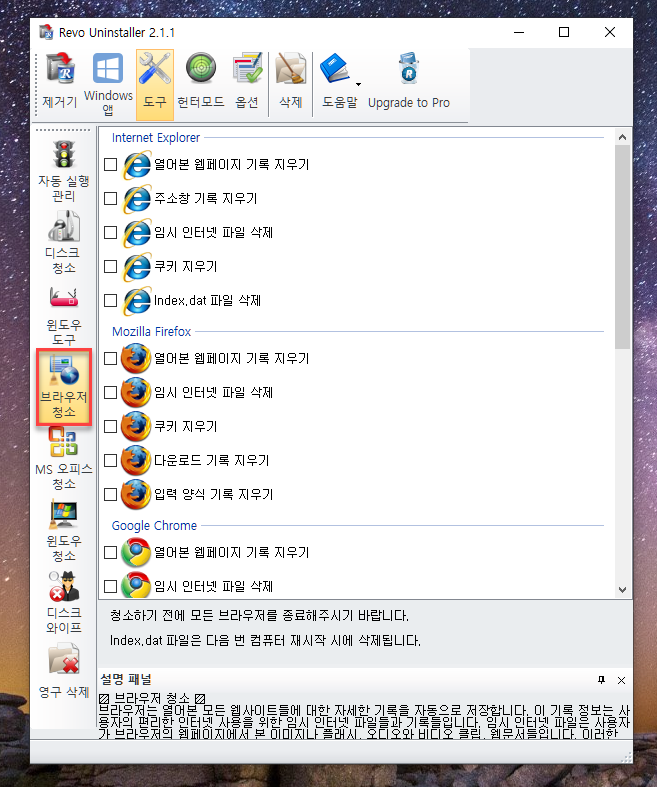Check IE 임시 인터넷 파일 삭제
Image resolution: width=657 pixels, height=787 pixels.
coord(110,232)
